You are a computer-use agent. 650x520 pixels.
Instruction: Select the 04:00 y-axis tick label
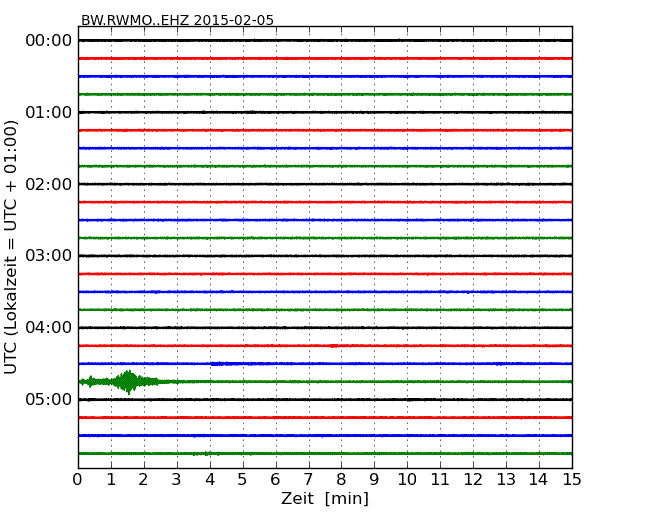(x=49, y=328)
